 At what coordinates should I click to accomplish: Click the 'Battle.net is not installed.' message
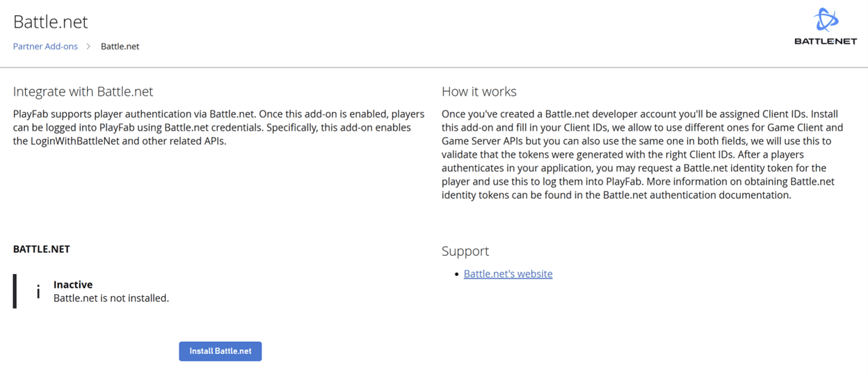[111, 298]
